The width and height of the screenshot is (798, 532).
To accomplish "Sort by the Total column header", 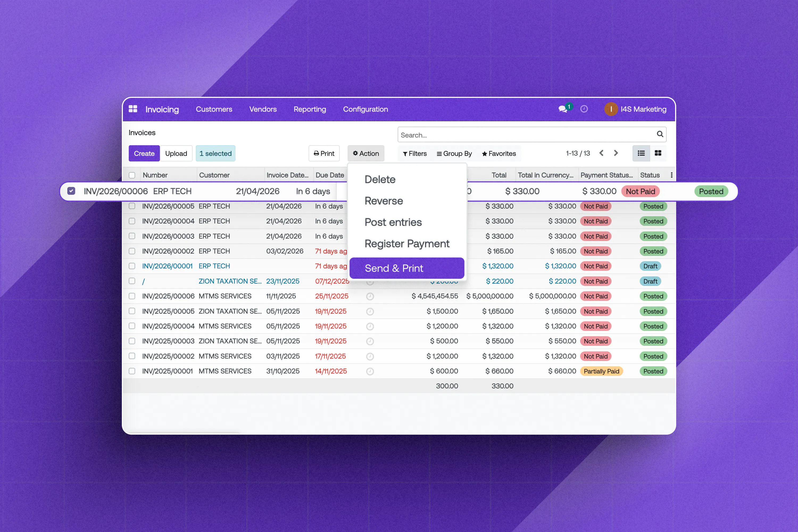I will [499, 175].
